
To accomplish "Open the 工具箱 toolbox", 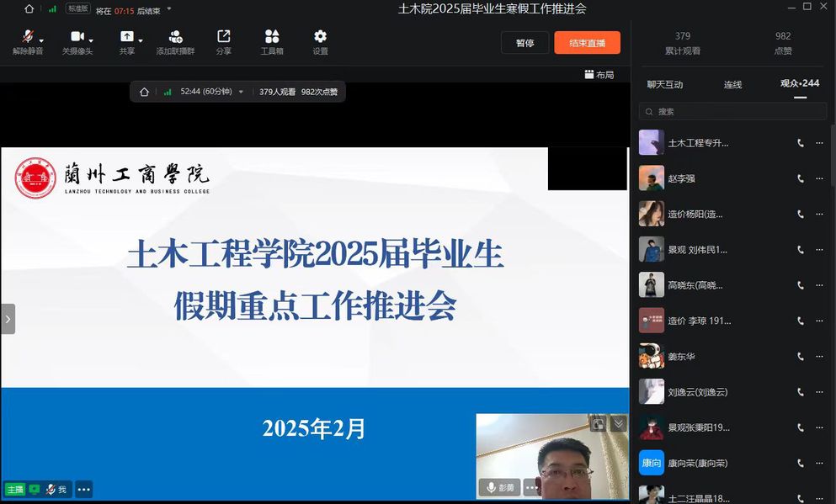I will pyautogui.click(x=272, y=37).
